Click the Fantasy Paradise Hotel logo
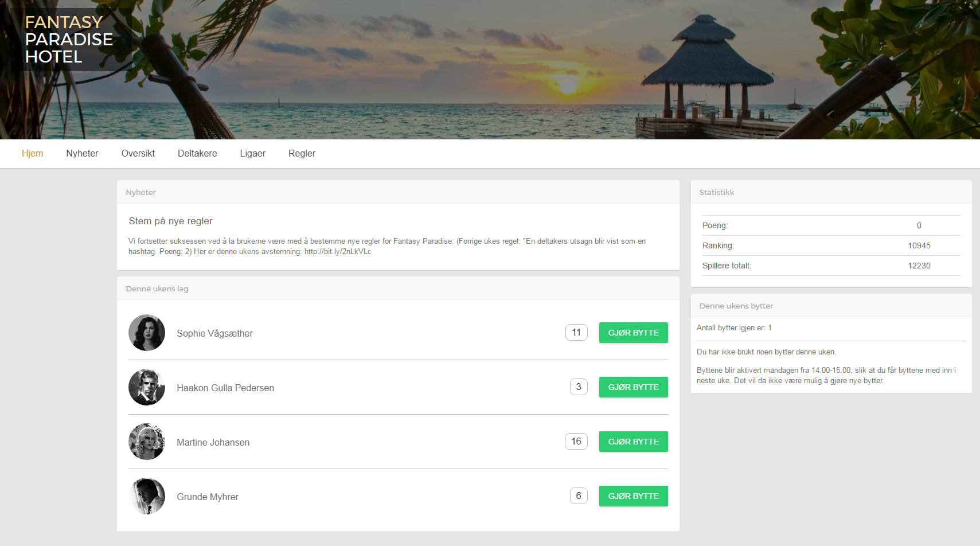980x546 pixels. 68,40
